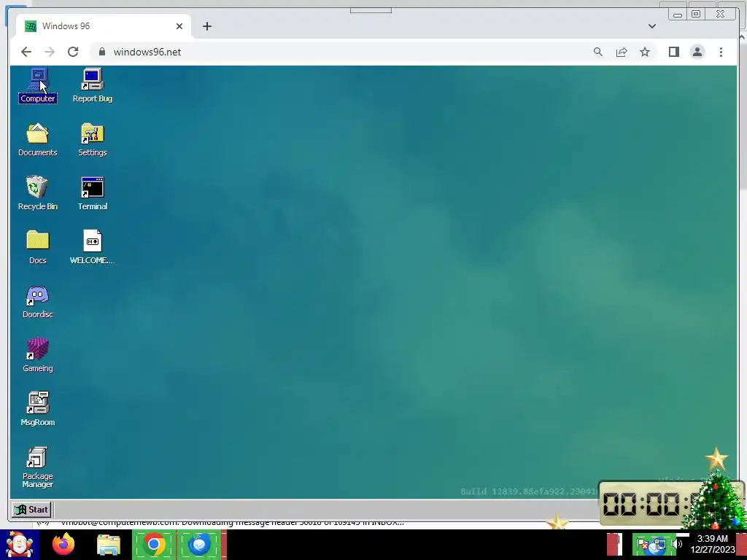Screen dimensions: 747x560
Task: Open the Documents folder icon
Action: tap(38, 139)
